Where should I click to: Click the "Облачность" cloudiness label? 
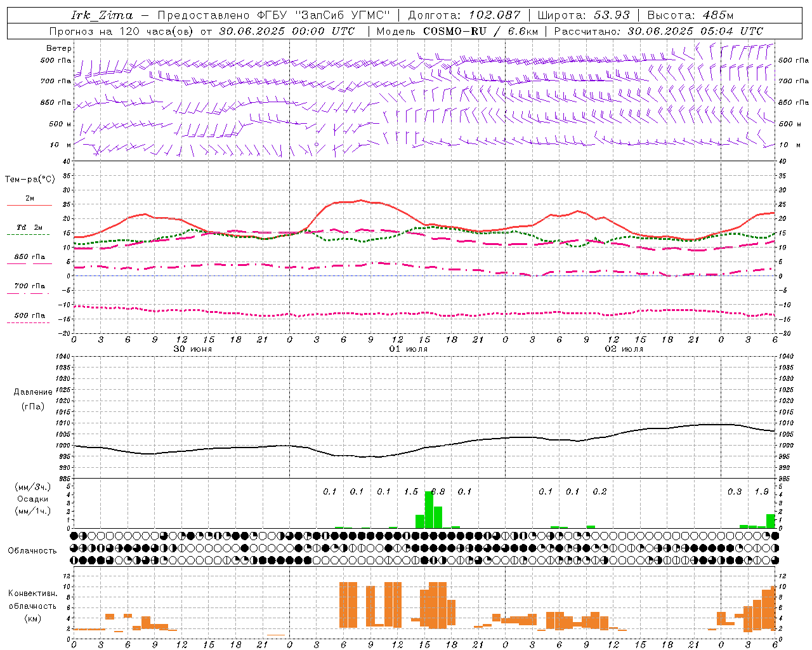click(32, 551)
